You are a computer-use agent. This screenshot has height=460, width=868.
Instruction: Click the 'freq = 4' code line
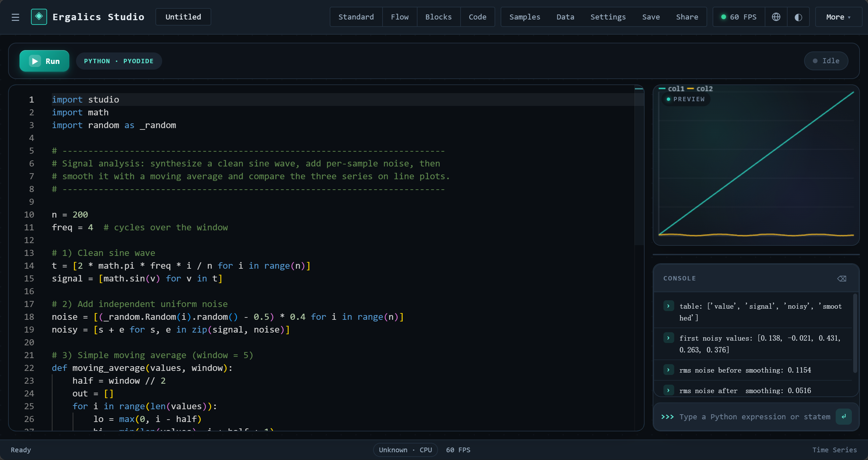[140, 227]
